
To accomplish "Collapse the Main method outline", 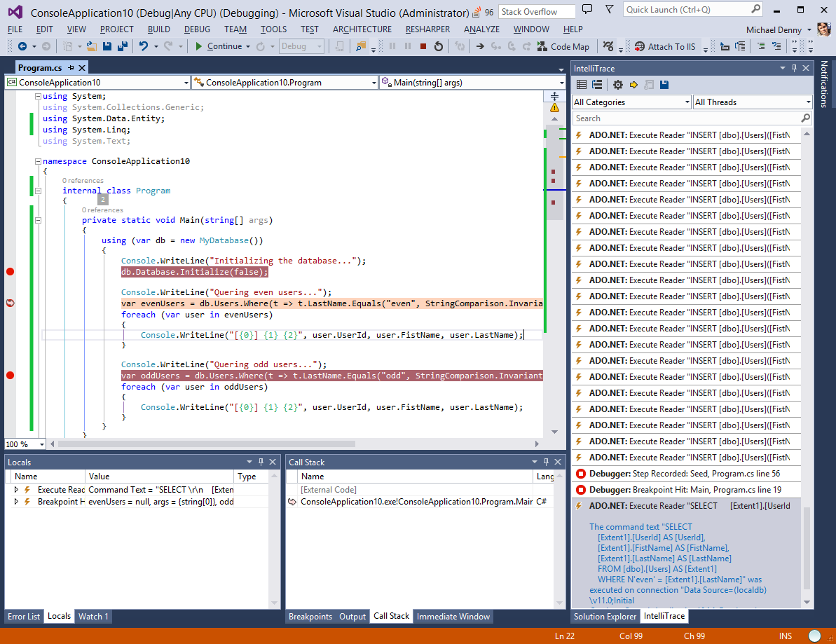I will tap(38, 219).
